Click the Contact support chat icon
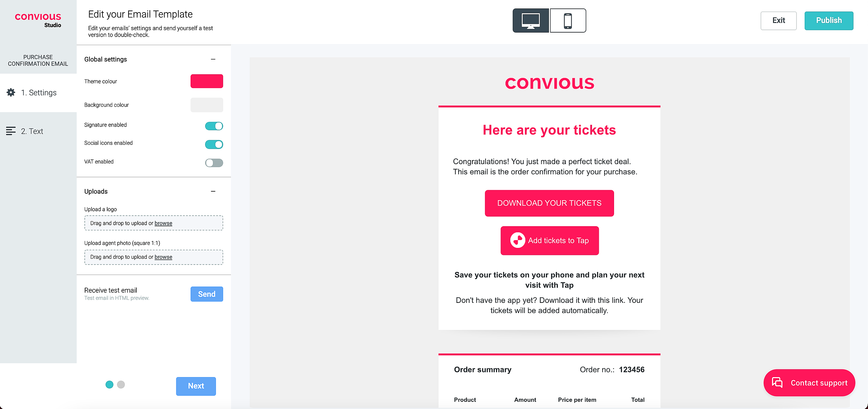The height and width of the screenshot is (409, 868). pyautogui.click(x=777, y=383)
